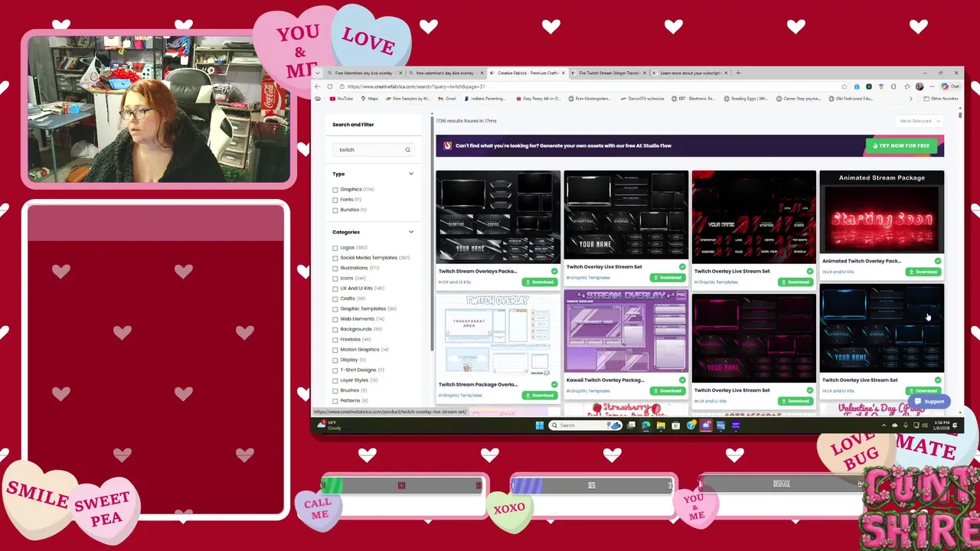Image resolution: width=980 pixels, height=551 pixels.
Task: Tick the UX And UI Kits checkbox
Action: pyautogui.click(x=335, y=289)
